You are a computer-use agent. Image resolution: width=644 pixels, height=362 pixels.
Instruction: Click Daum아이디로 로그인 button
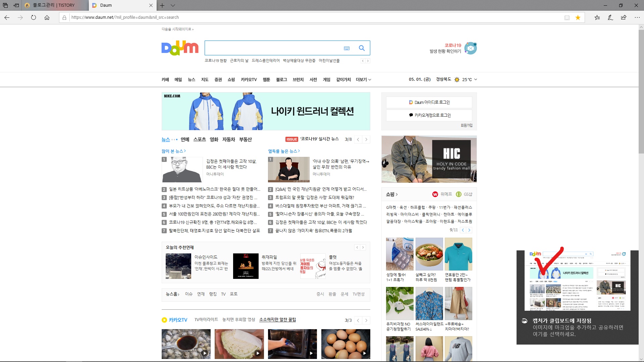pos(429,102)
